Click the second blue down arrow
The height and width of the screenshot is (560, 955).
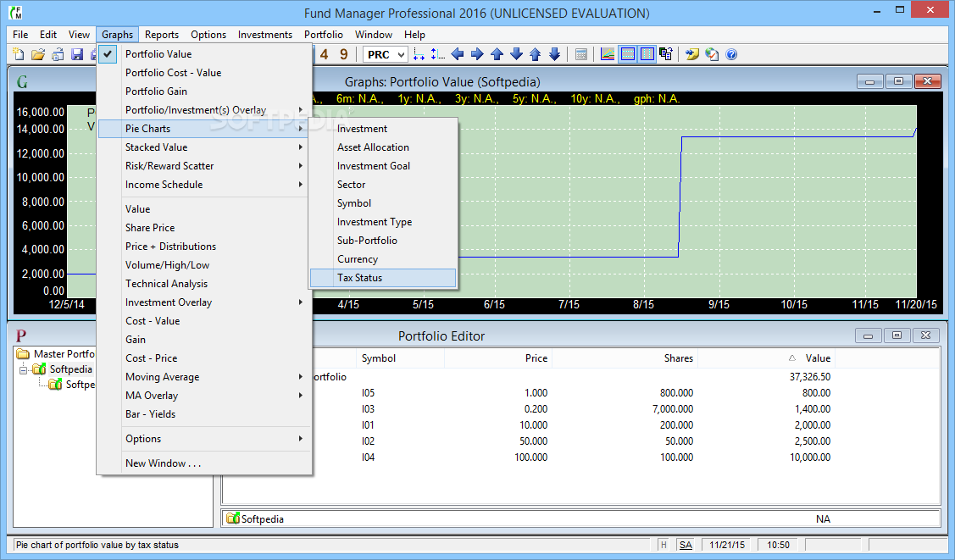554,54
